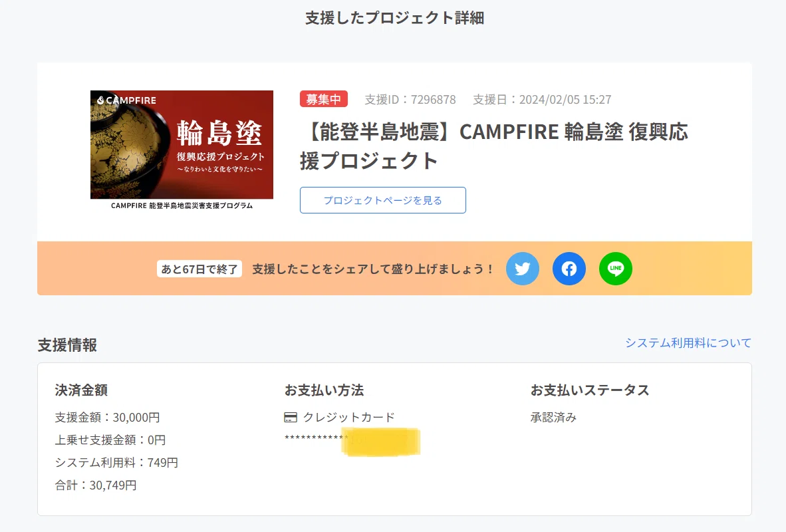This screenshot has height=532, width=786.
Task: Click the 合計：30,749円 total line
Action: [96, 485]
